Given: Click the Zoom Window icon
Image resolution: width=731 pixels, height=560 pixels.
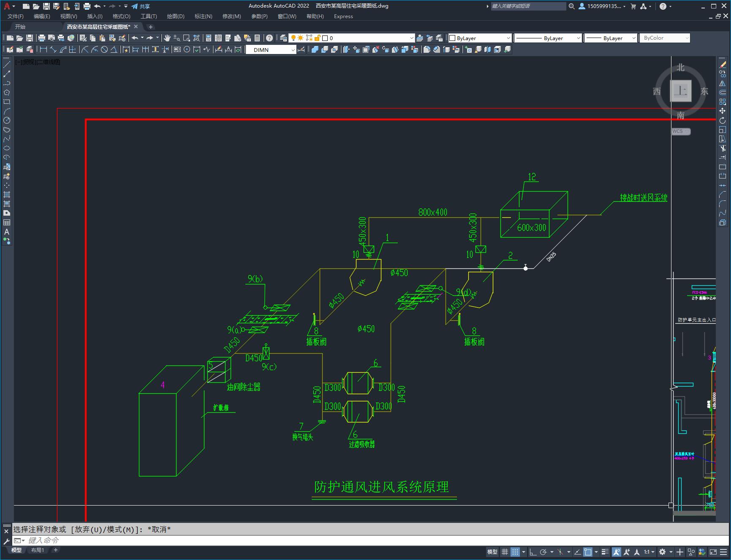Looking at the screenshot, I should (x=187, y=38).
